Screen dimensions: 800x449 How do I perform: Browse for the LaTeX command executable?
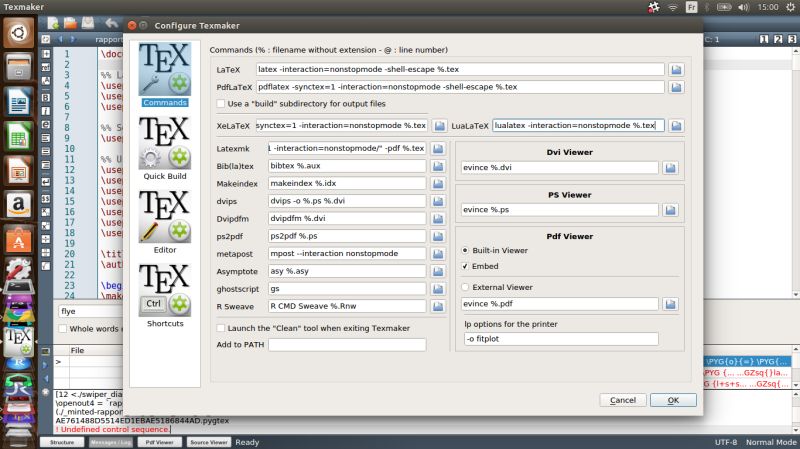(676, 69)
